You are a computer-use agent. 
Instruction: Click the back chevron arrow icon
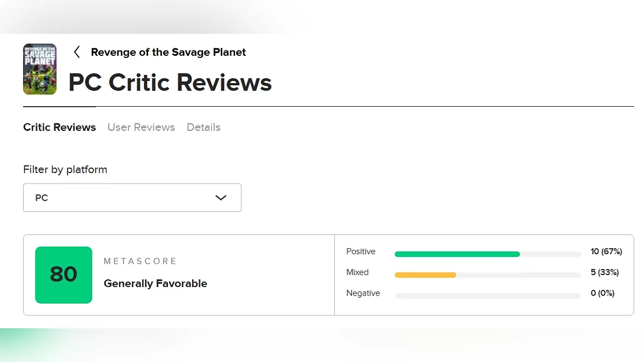pos(77,52)
